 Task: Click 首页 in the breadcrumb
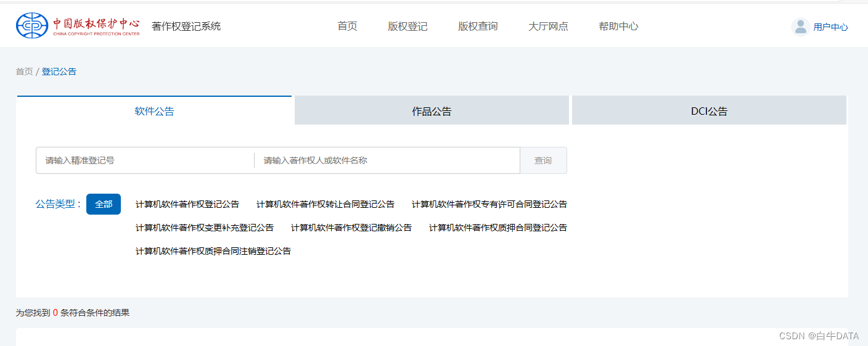tap(24, 72)
